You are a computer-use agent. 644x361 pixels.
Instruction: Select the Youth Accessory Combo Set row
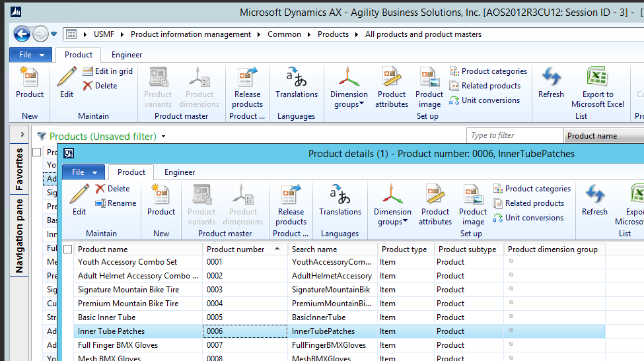(x=340, y=262)
